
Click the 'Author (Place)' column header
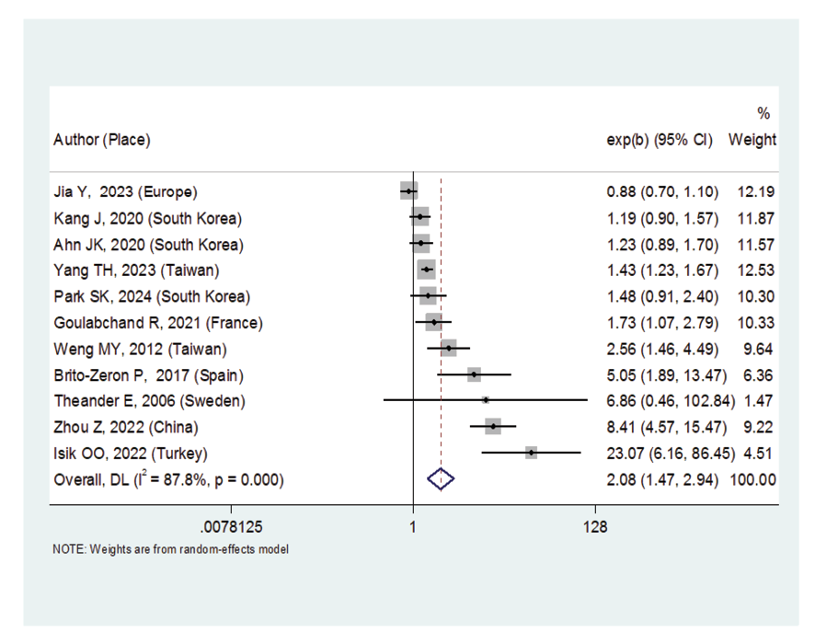pos(101,141)
